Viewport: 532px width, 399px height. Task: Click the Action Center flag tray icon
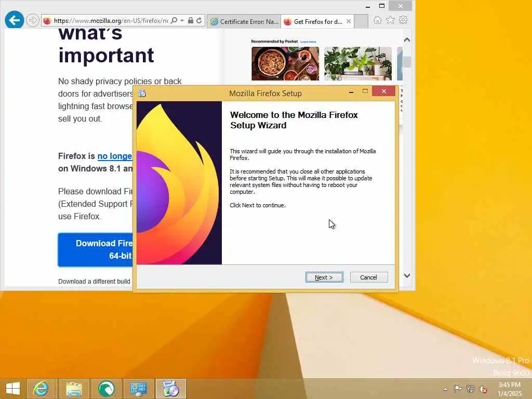pyautogui.click(x=458, y=389)
